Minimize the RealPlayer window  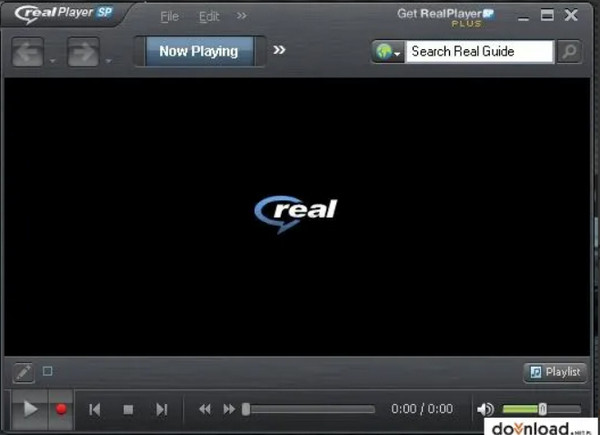tap(523, 18)
